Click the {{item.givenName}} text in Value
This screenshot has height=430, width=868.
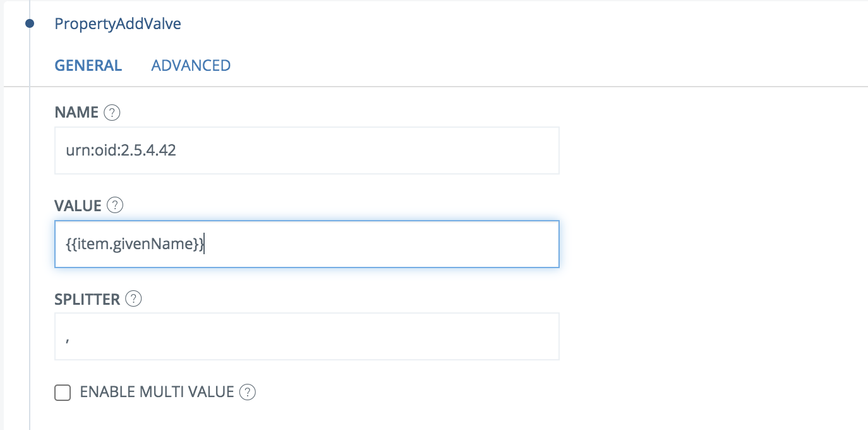coord(135,244)
